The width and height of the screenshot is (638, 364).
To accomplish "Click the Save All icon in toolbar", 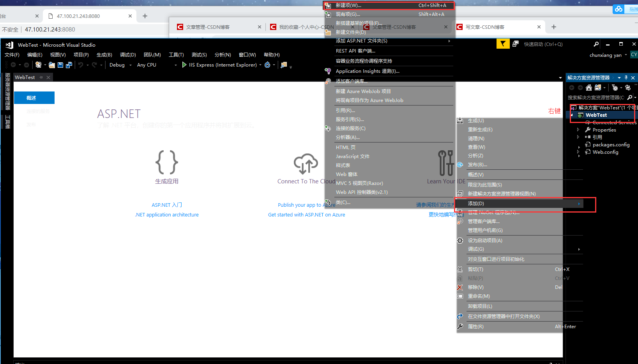I will 69,65.
